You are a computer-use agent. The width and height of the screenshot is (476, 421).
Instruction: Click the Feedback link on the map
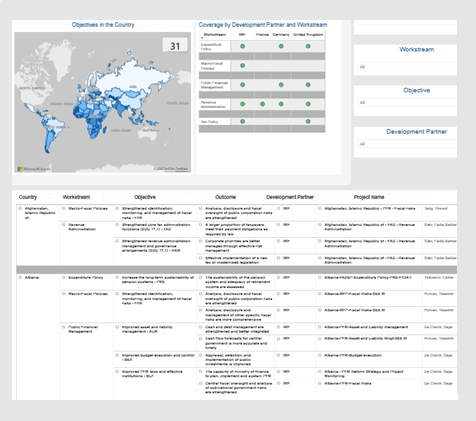click(181, 169)
